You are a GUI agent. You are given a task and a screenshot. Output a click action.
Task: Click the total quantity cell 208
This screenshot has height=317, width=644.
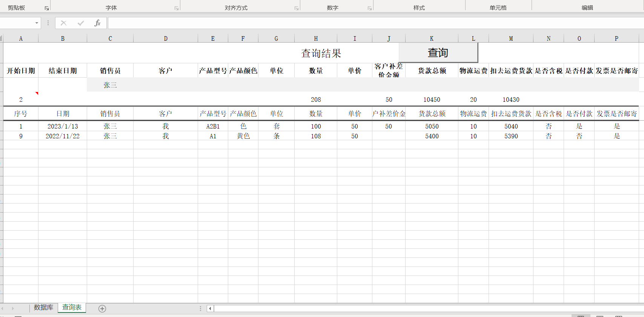pyautogui.click(x=316, y=100)
